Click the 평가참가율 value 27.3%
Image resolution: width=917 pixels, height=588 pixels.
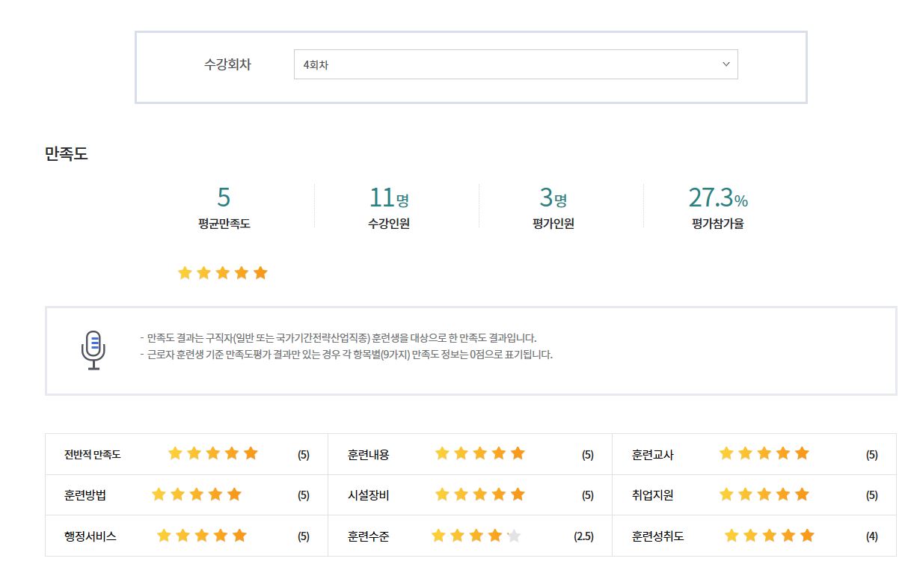click(x=717, y=197)
